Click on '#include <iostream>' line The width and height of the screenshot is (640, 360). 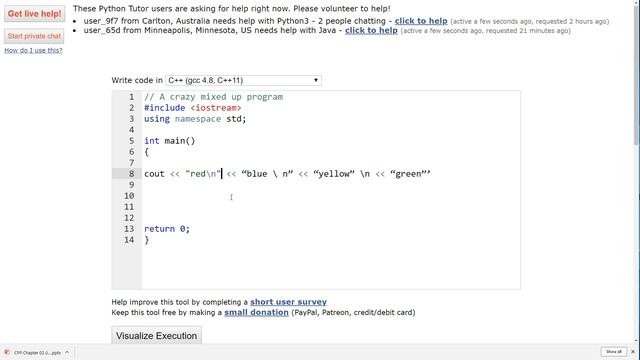[x=193, y=108]
